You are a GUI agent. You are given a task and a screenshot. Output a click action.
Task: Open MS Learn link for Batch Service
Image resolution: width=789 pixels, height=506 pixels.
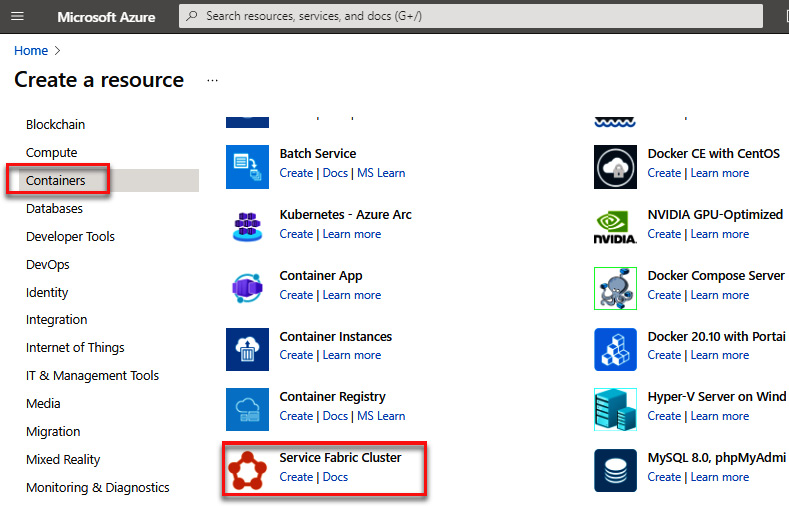pyautogui.click(x=381, y=173)
